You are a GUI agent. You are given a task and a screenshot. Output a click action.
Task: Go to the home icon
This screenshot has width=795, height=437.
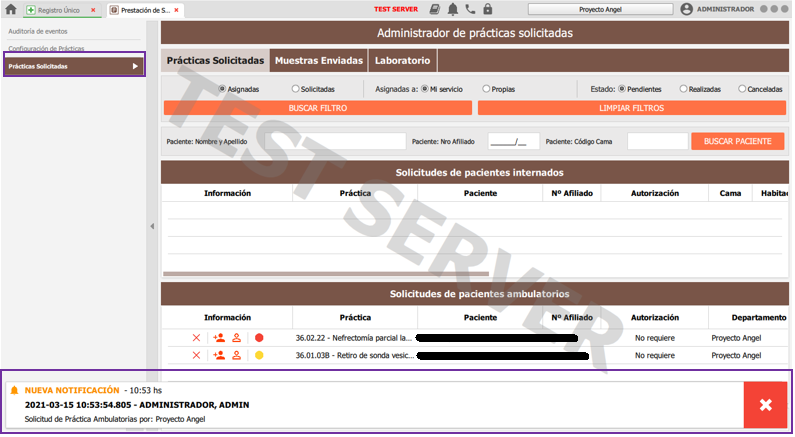[x=11, y=9]
